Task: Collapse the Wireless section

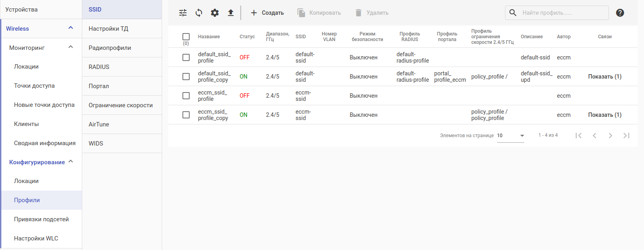Action: 71,28
